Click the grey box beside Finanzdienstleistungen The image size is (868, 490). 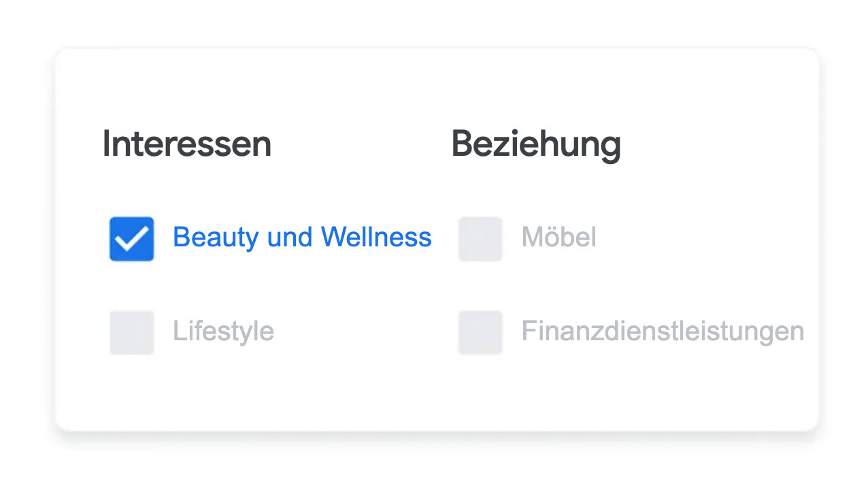tap(480, 333)
